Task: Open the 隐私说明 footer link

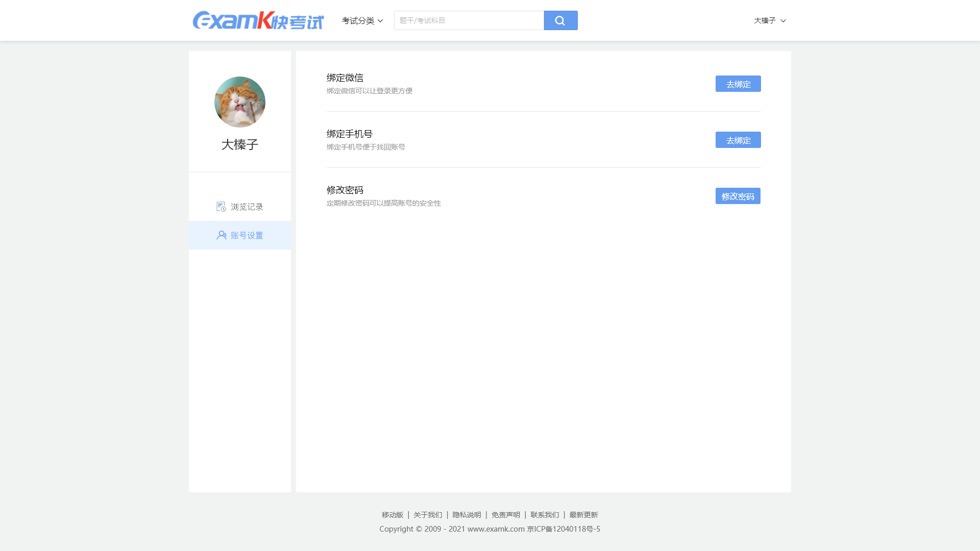Action: 467,515
